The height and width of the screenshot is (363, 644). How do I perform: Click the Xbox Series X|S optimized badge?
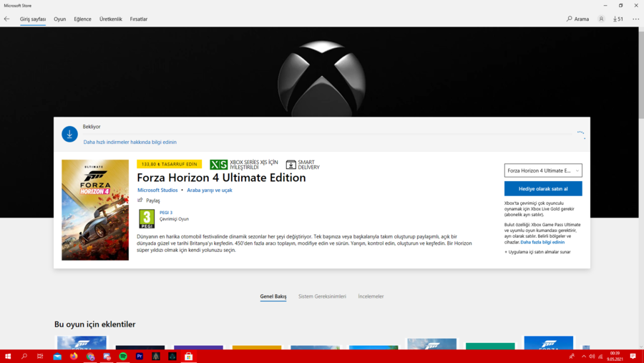point(243,165)
